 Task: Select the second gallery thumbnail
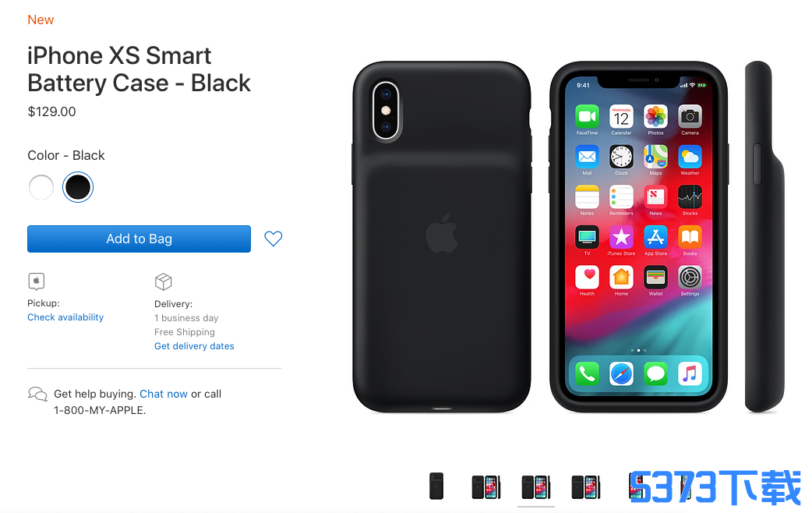pyautogui.click(x=486, y=487)
